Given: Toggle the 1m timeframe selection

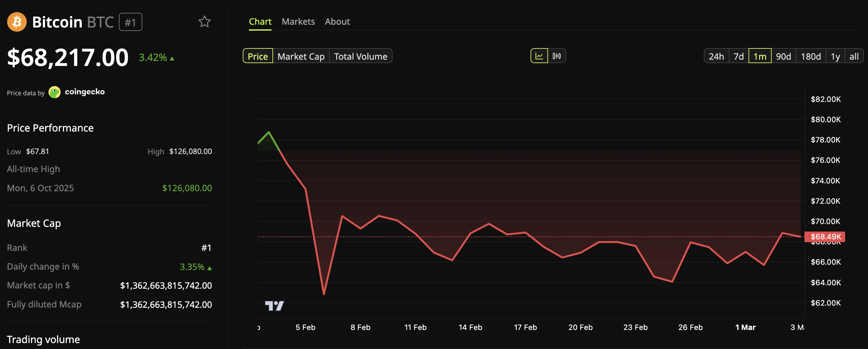Looking at the screenshot, I should pyautogui.click(x=760, y=56).
